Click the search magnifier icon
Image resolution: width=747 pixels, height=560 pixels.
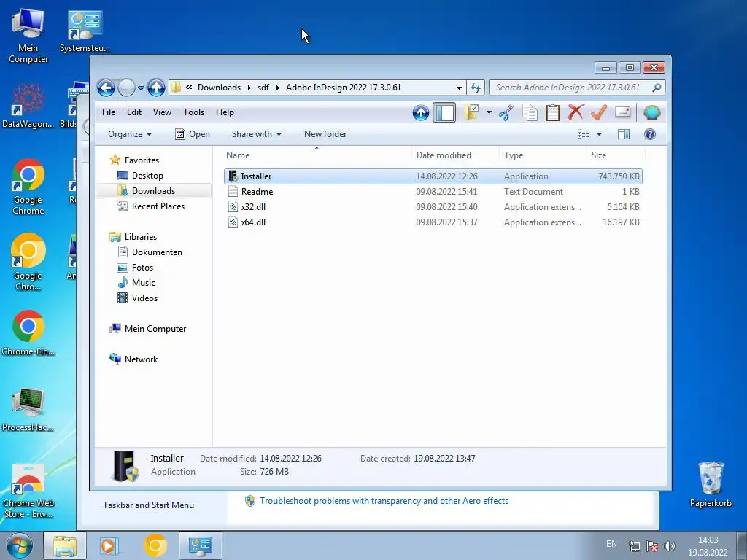point(657,87)
